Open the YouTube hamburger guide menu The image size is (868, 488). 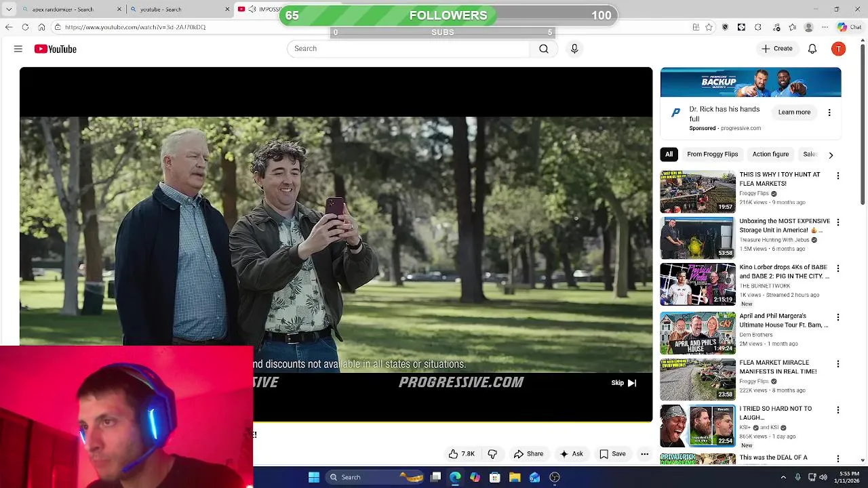pos(18,49)
